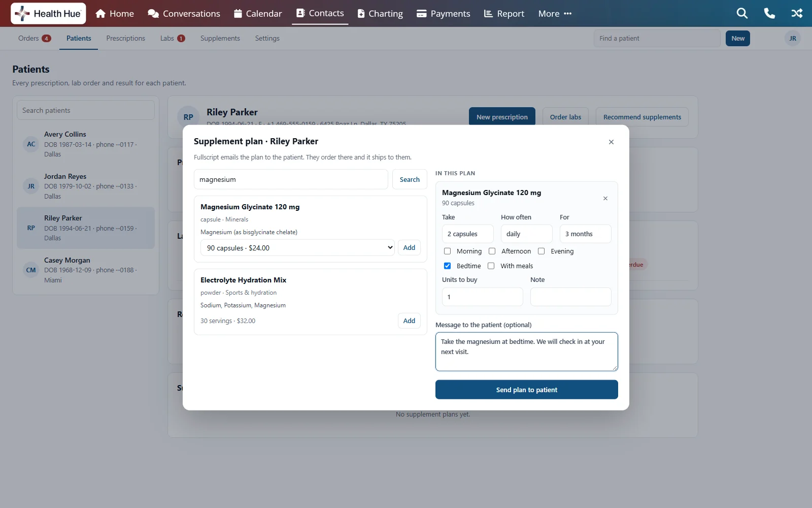The height and width of the screenshot is (508, 812).
Task: Open the 90 capsules · $24.00 size dropdown
Action: [x=297, y=248]
